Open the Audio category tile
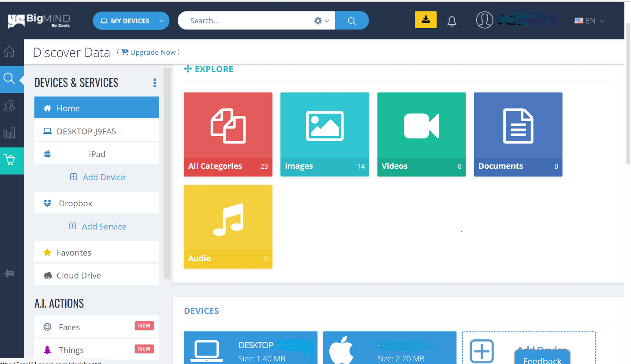 (228, 227)
